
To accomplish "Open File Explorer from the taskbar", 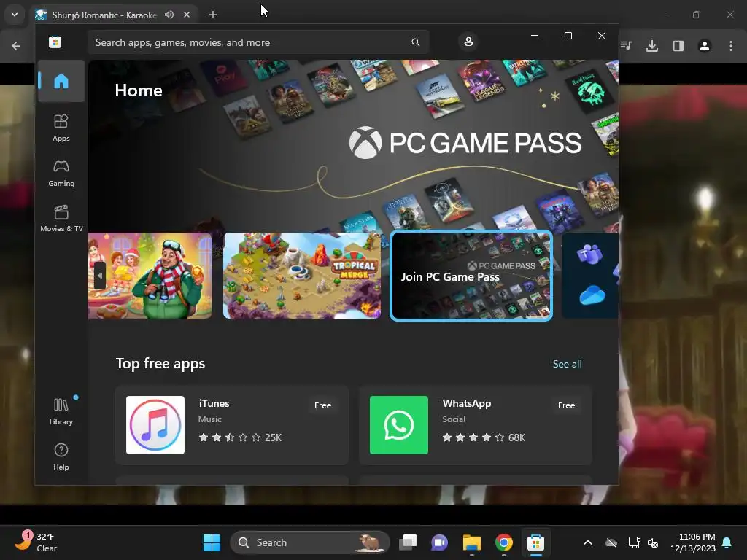I will (x=472, y=542).
